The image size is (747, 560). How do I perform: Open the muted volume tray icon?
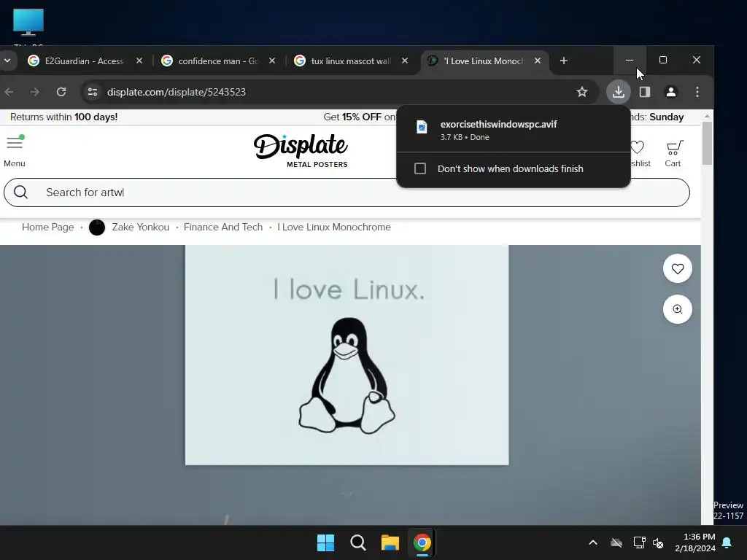click(x=659, y=542)
